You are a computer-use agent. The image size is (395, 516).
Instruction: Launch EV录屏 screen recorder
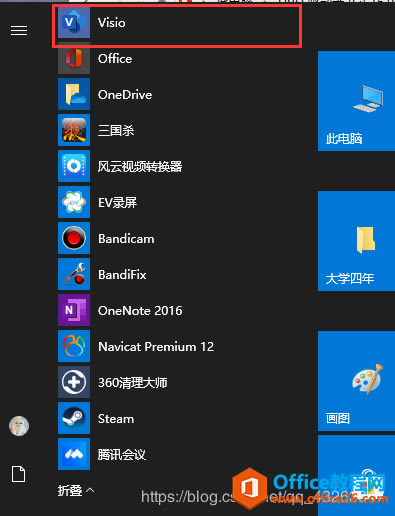tap(177, 202)
